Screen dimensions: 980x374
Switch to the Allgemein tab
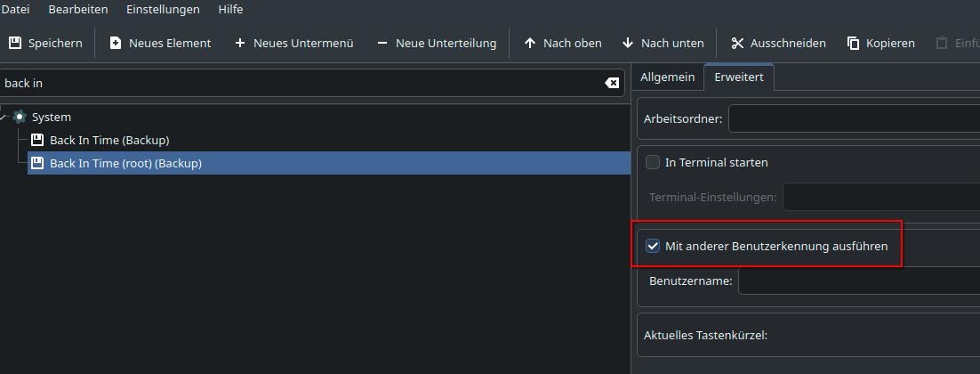[668, 77]
